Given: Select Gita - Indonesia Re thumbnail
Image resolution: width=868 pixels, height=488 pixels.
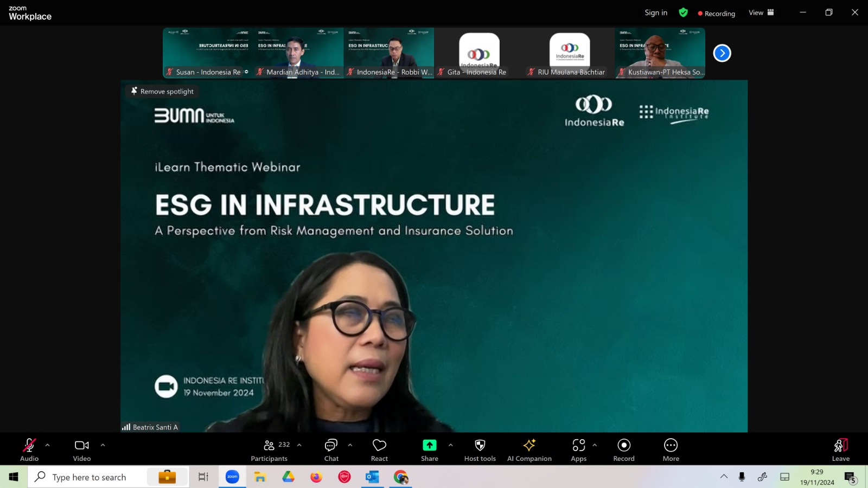Looking at the screenshot, I should click(x=479, y=53).
